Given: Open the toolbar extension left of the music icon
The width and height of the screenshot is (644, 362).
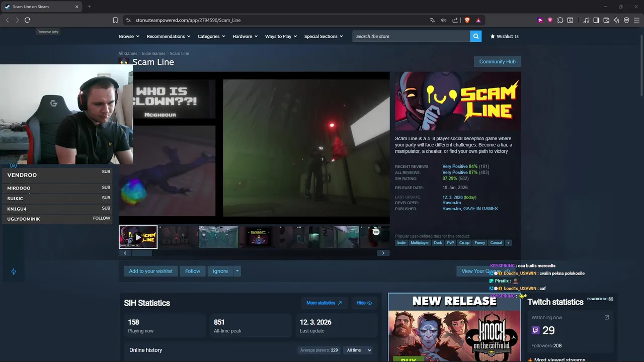Looking at the screenshot, I should (570, 20).
